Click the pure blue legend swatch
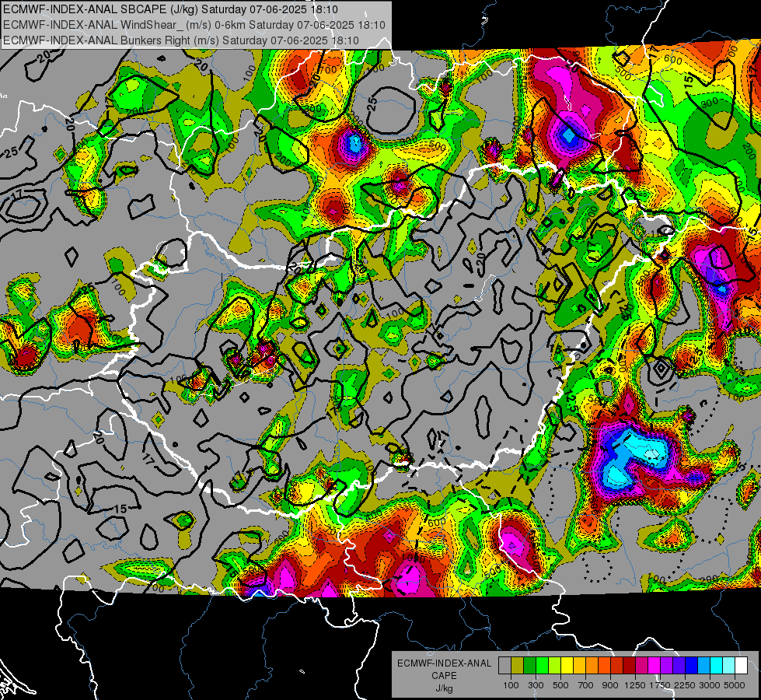The height and width of the screenshot is (700, 761). (x=692, y=666)
